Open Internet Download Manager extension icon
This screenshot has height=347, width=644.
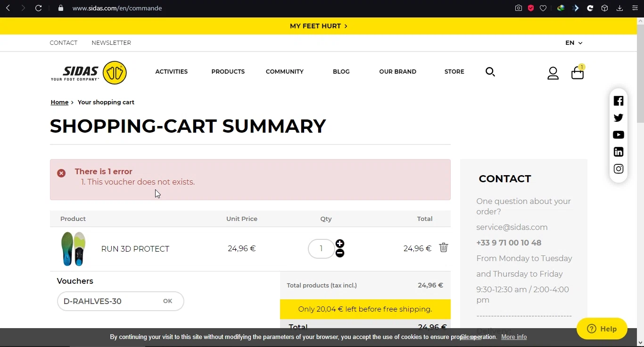pyautogui.click(x=561, y=8)
